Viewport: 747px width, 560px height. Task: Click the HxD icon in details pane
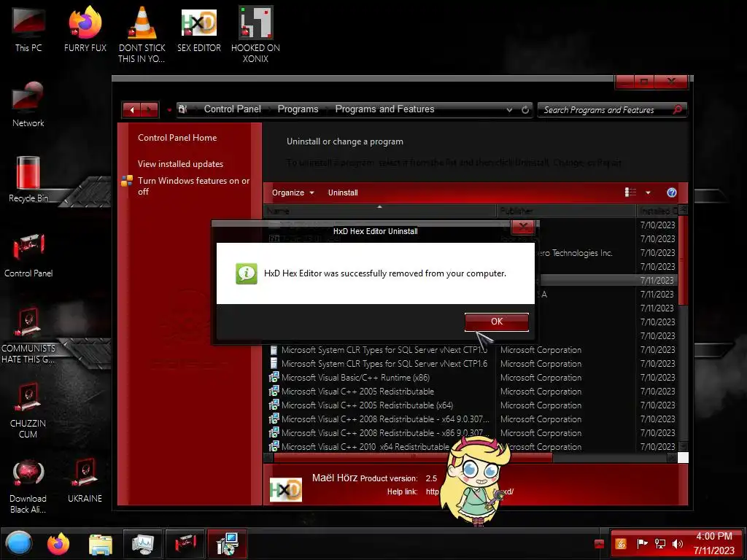(285, 489)
